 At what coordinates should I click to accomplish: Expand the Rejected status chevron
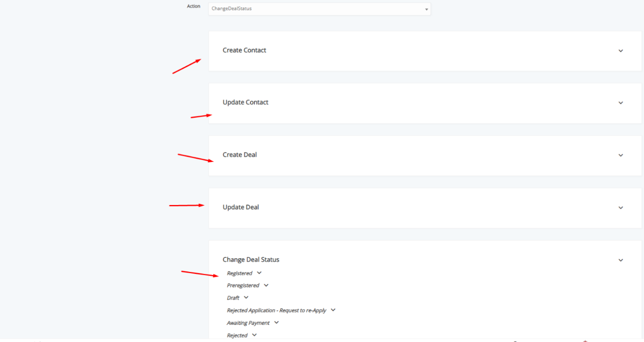tap(254, 335)
